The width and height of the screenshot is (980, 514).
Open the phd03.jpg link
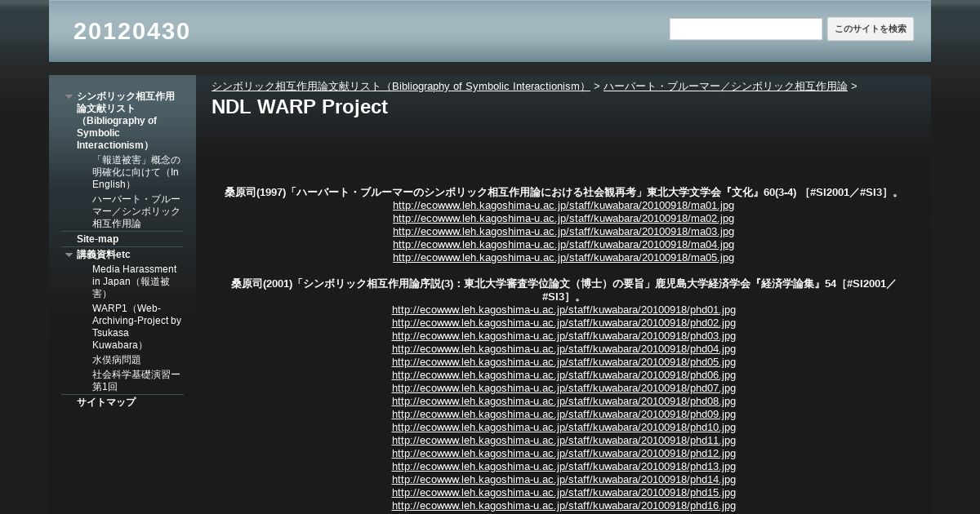(563, 336)
